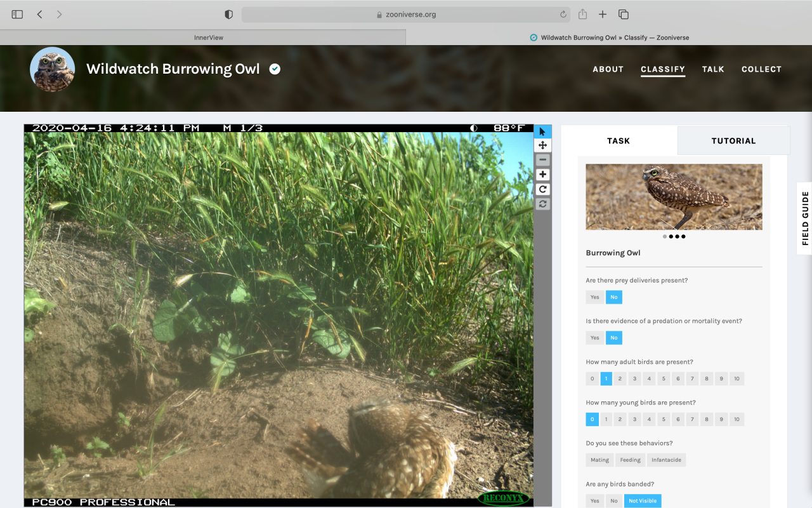Viewport: 812px width, 508px height.
Task: Answer Yes for prey deliveries
Action: click(x=594, y=297)
